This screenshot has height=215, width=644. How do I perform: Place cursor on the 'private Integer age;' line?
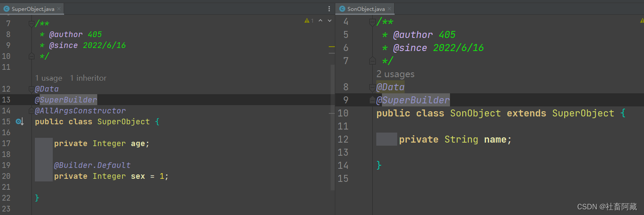pyautogui.click(x=101, y=143)
